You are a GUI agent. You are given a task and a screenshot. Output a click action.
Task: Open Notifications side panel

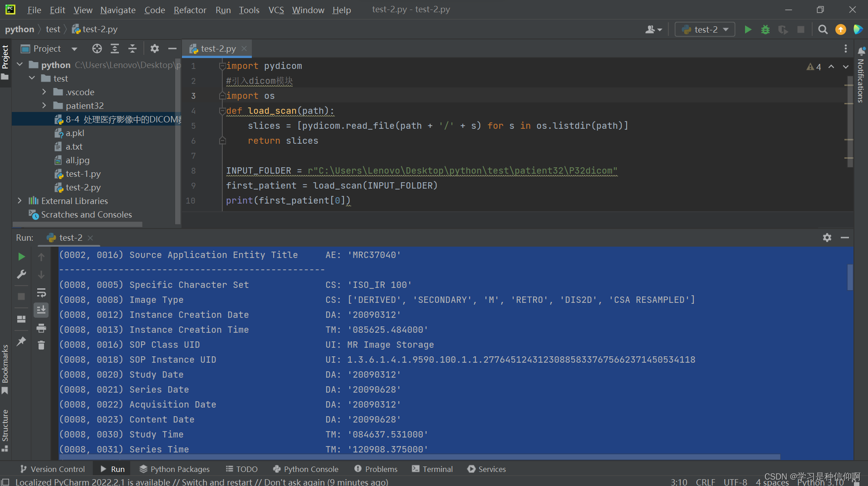(x=861, y=75)
